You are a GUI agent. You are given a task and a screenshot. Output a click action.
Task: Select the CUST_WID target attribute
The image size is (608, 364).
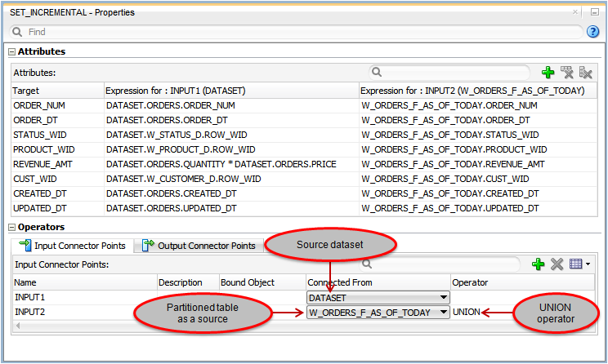coord(35,179)
